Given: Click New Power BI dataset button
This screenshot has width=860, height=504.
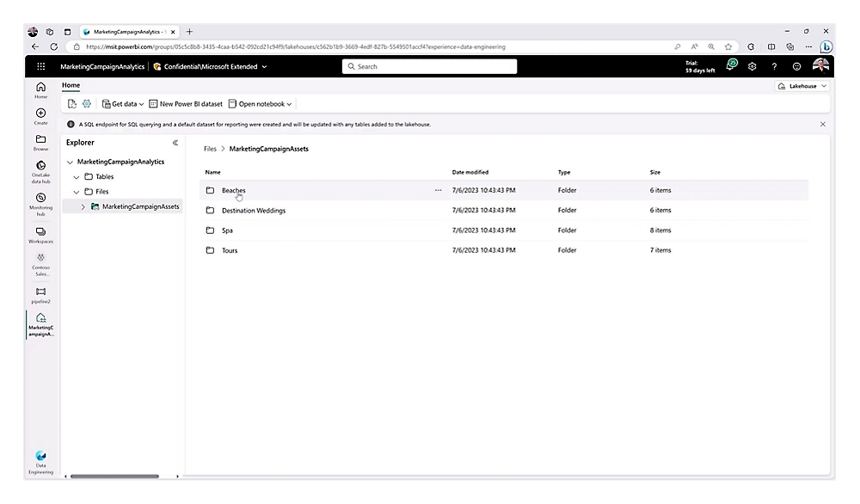Looking at the screenshot, I should (186, 104).
